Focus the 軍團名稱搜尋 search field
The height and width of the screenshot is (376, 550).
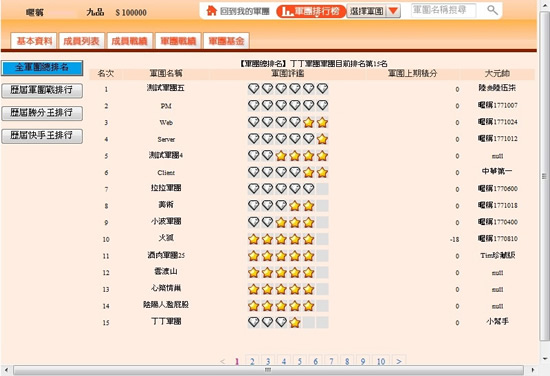pos(443,10)
